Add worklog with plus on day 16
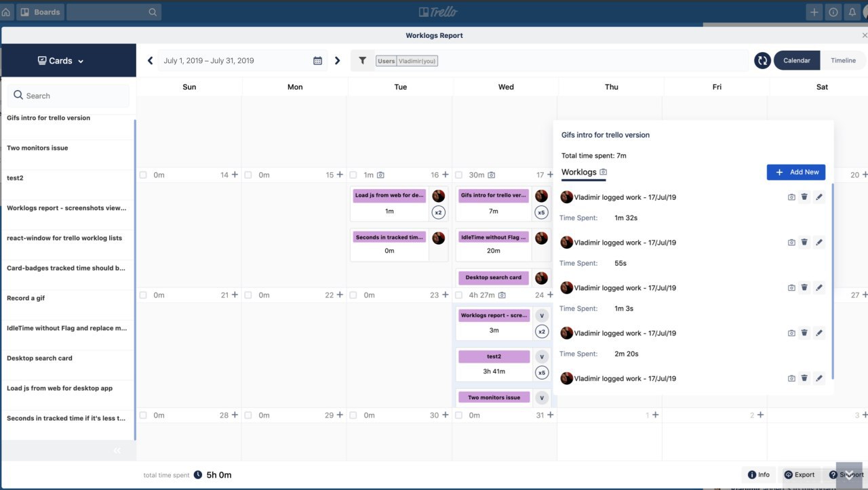Image resolution: width=868 pixels, height=490 pixels. click(x=446, y=175)
